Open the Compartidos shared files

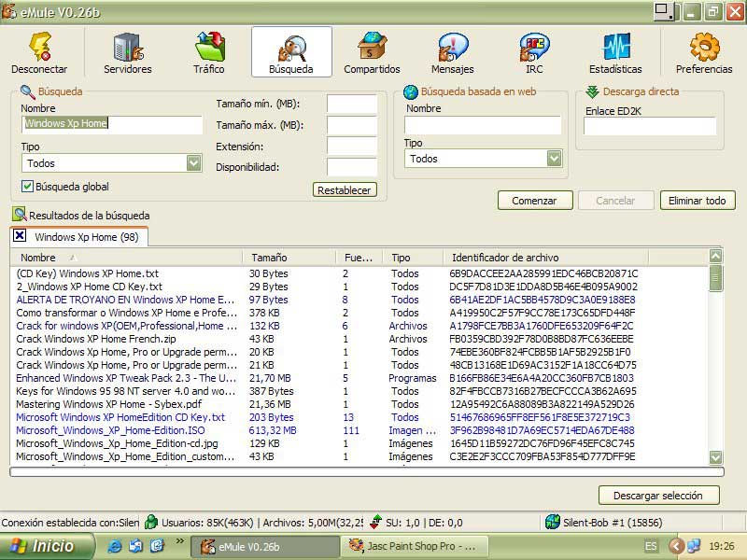point(372,52)
